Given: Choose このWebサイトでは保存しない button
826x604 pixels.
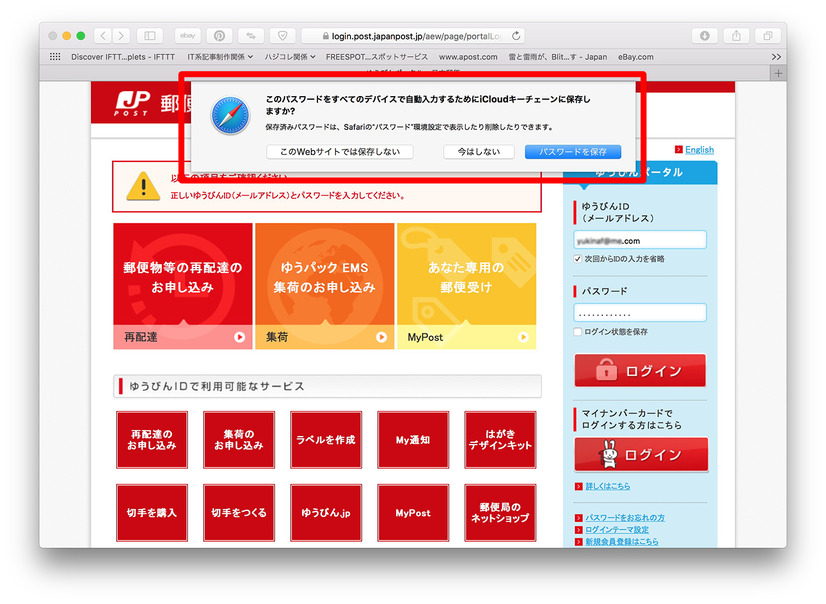Looking at the screenshot, I should (x=340, y=152).
